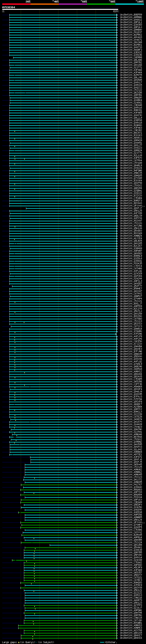The image size is (146, 644).
Task: Select hit label UniRef100_O23771
Action: pyautogui.click(x=131, y=67)
